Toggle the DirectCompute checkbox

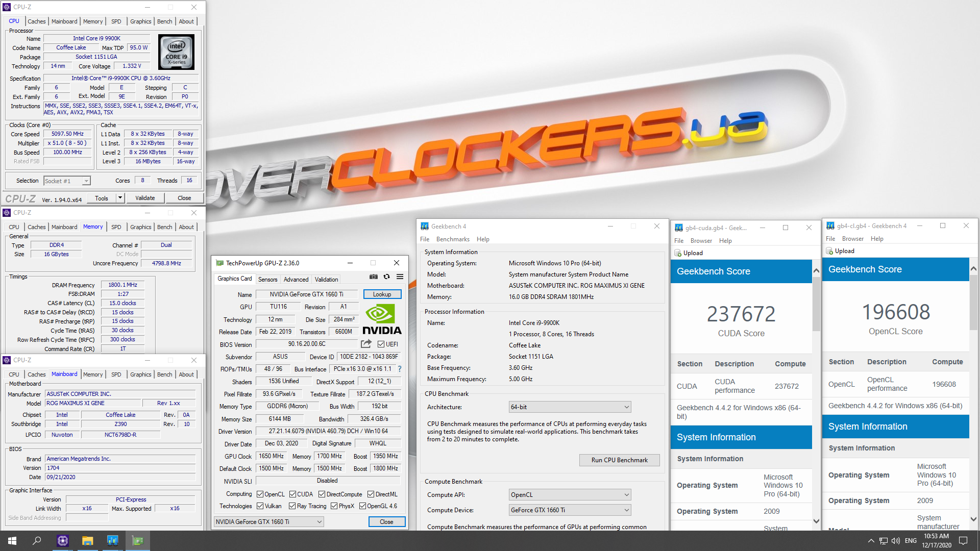tap(322, 494)
